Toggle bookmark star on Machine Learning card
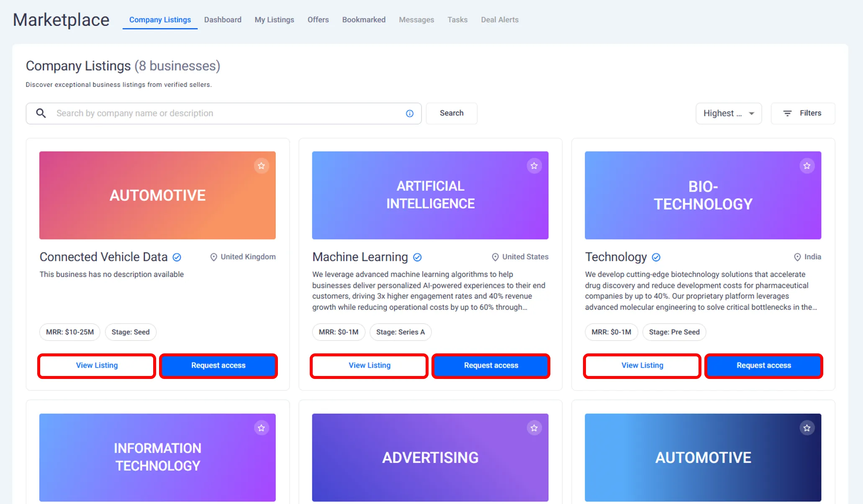 (534, 166)
